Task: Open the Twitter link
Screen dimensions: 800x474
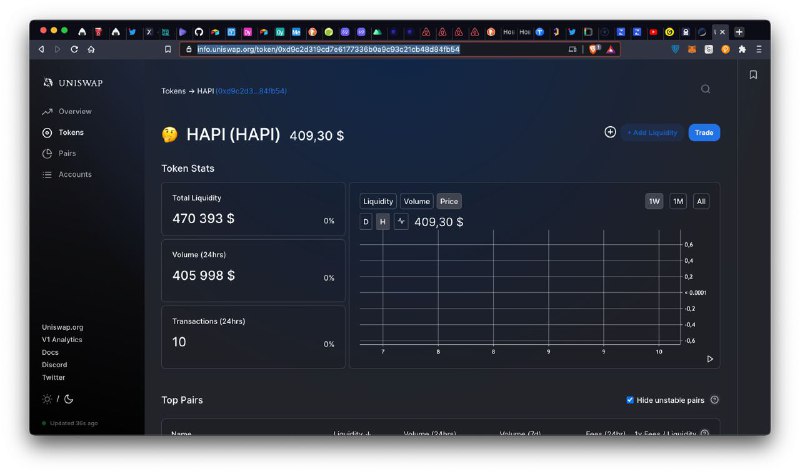Action: click(x=53, y=378)
